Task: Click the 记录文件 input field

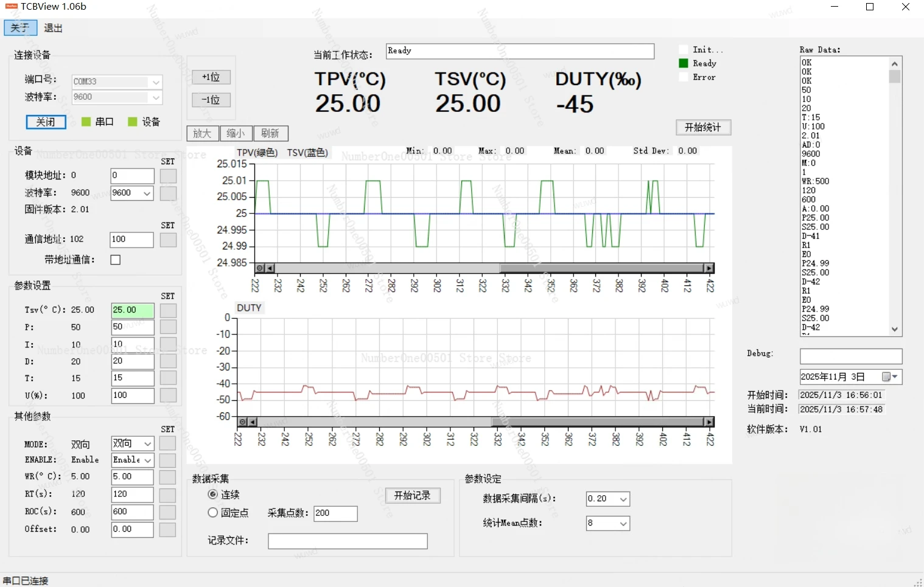Action: coord(348,541)
